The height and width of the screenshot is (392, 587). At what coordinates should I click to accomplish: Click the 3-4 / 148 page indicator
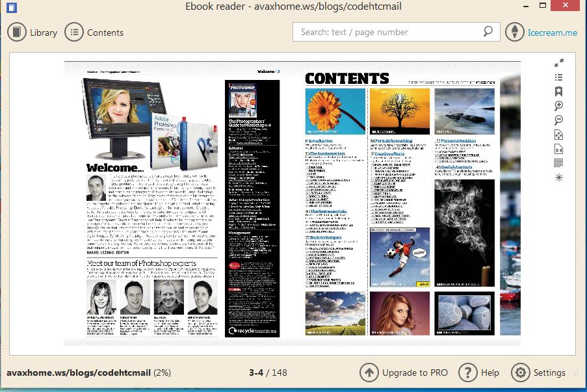(x=268, y=372)
